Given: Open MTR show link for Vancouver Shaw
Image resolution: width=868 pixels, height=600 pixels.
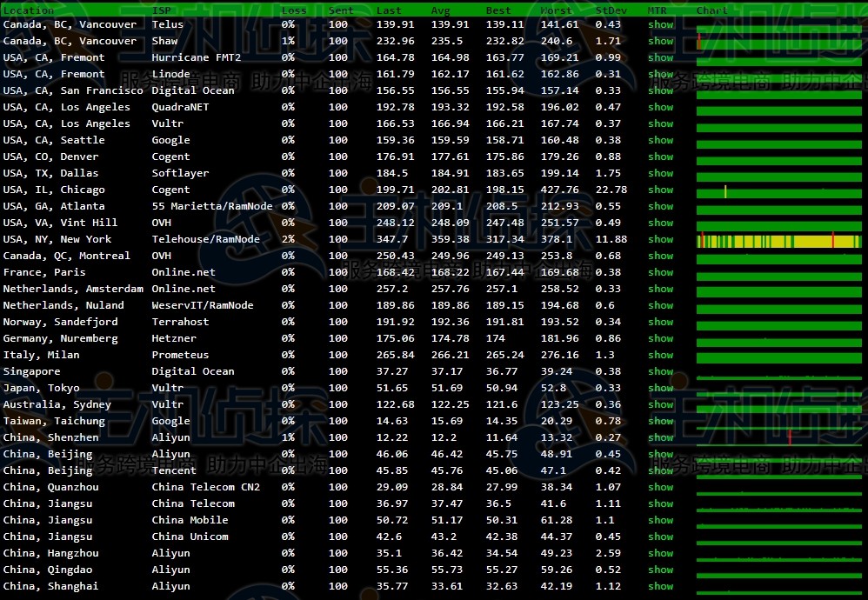Looking at the screenshot, I should click(660, 41).
